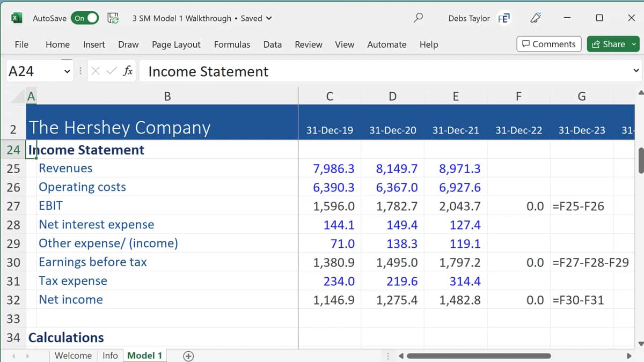Click the Search magnifier icon
Image resolution: width=644 pixels, height=362 pixels.
pyautogui.click(x=418, y=18)
